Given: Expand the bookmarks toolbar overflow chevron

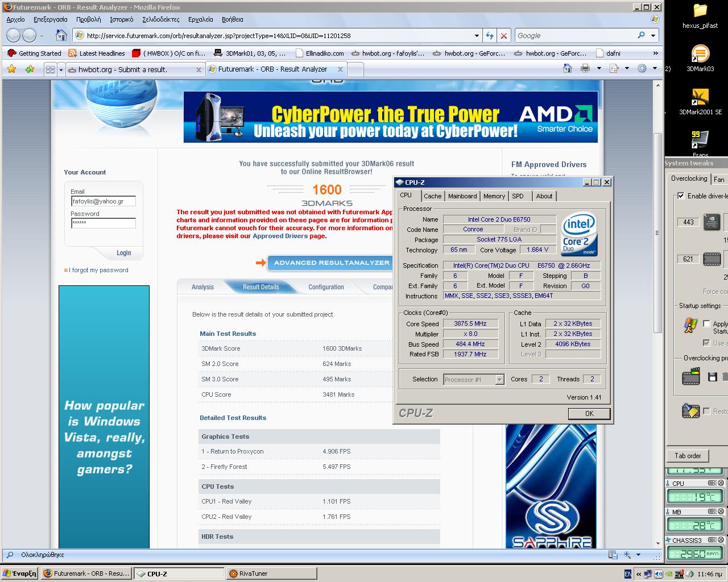Looking at the screenshot, I should [x=655, y=53].
